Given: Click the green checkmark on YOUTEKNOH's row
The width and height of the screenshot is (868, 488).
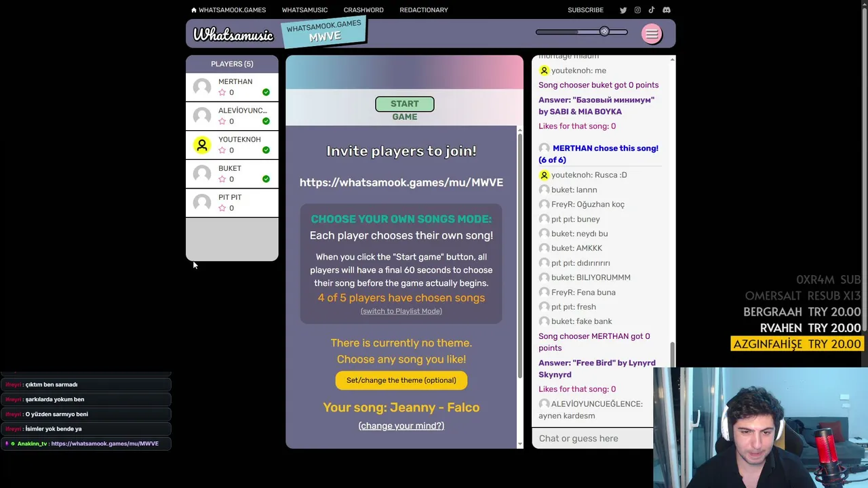Looking at the screenshot, I should 266,150.
